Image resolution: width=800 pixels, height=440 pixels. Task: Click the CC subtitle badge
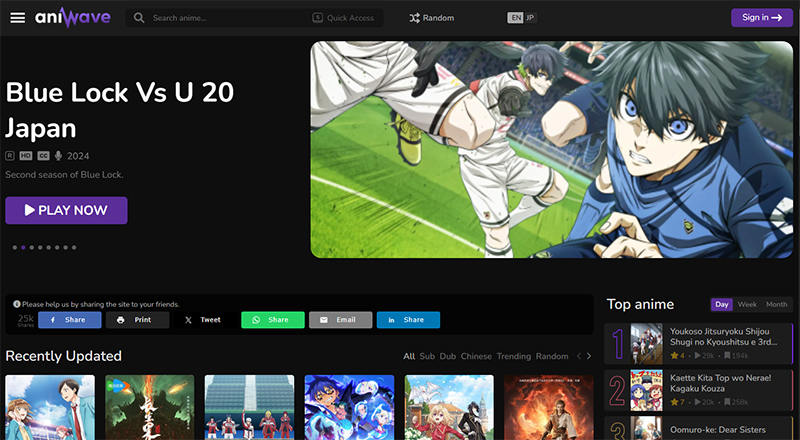point(43,156)
